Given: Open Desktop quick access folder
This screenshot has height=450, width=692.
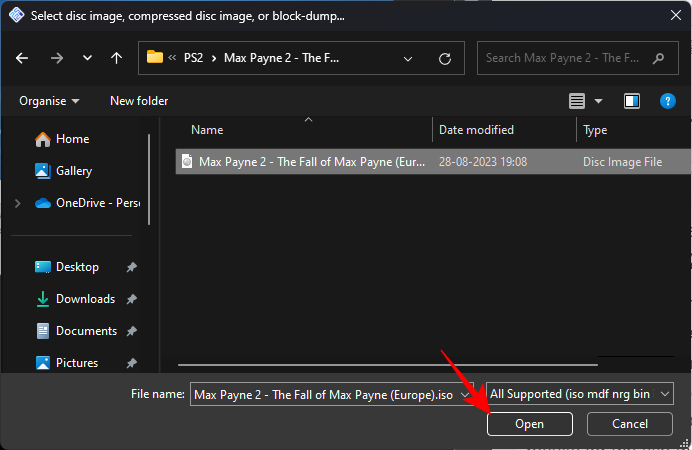Looking at the screenshot, I should point(66,267).
